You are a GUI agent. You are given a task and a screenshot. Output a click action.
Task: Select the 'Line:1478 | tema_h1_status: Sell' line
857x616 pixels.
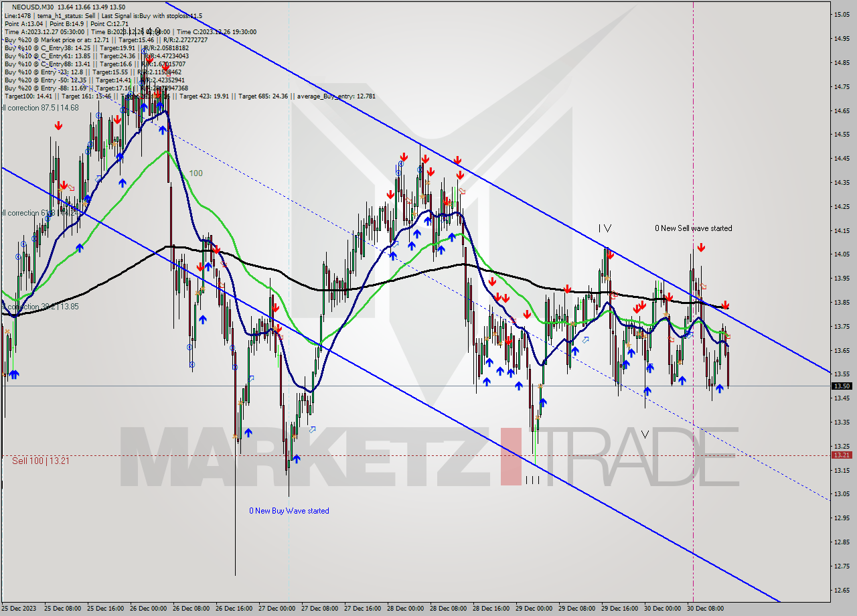[x=103, y=15]
